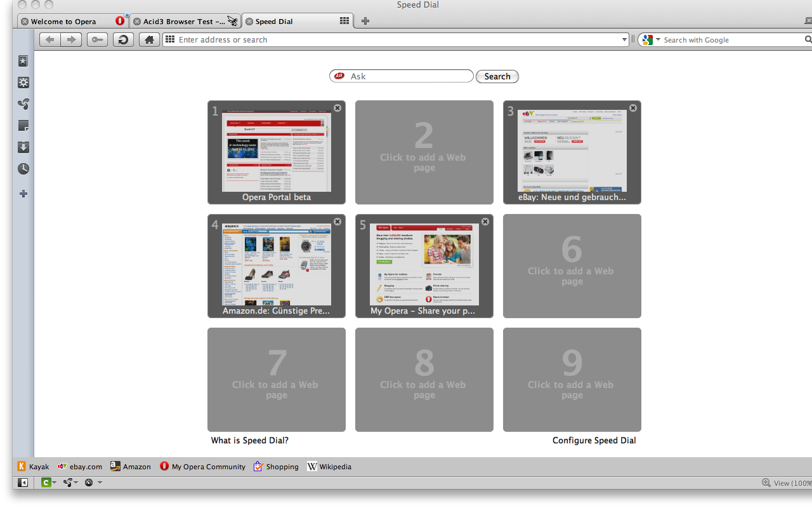Add a web page to speed dial slot 8
The height and width of the screenshot is (508, 812).
click(424, 380)
